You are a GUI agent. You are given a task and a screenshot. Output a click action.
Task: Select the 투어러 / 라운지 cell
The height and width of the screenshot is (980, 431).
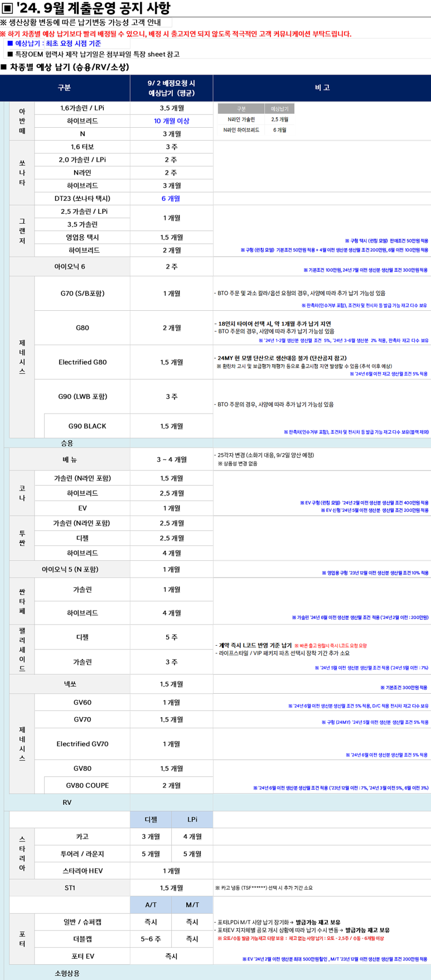83,854
